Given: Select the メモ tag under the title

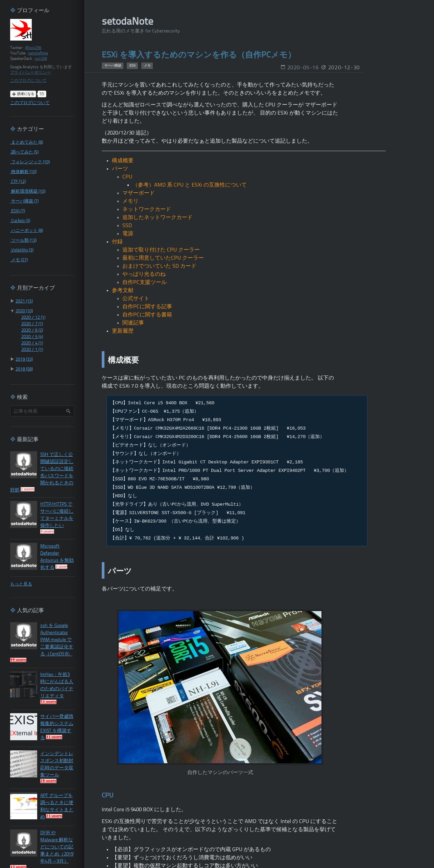Looking at the screenshot, I should tap(147, 66).
